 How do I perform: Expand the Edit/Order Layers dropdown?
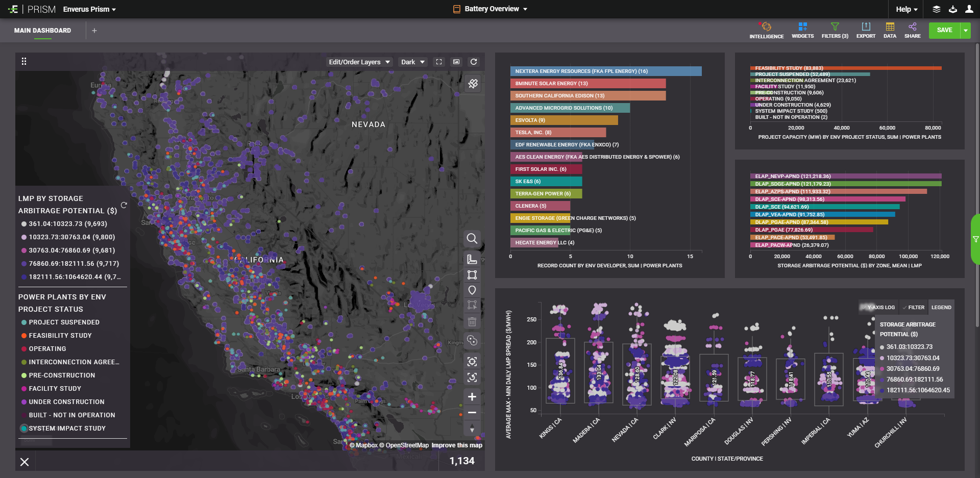(359, 62)
